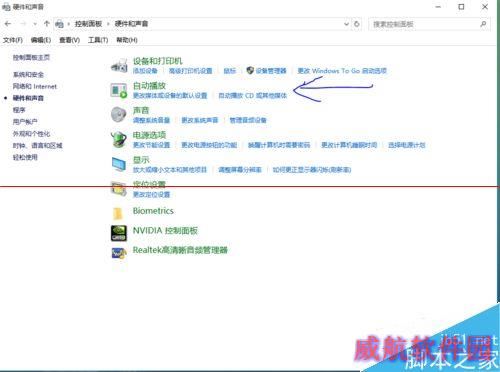Click the 添加设备 link

[x=145, y=71]
